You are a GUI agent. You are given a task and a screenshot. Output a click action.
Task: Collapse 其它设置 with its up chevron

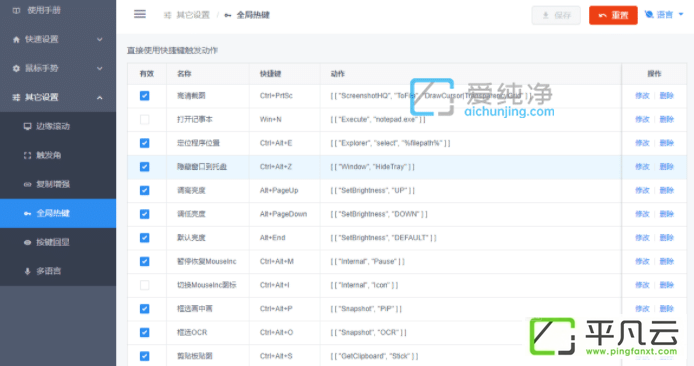click(100, 97)
